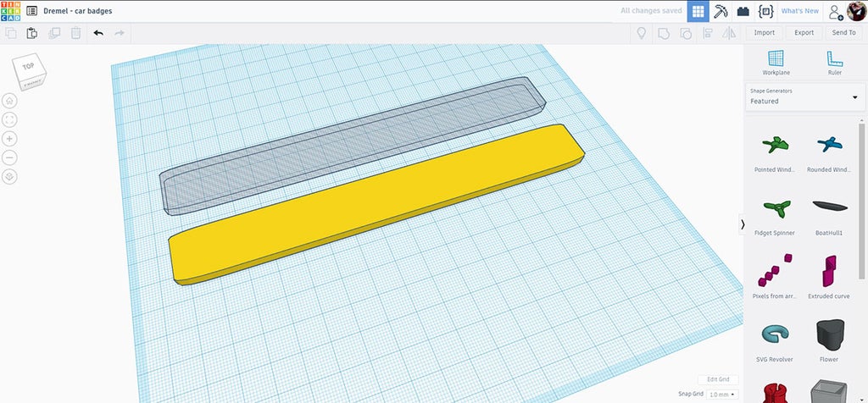
Task: Pick the BoatHull1 shape
Action: (x=829, y=215)
